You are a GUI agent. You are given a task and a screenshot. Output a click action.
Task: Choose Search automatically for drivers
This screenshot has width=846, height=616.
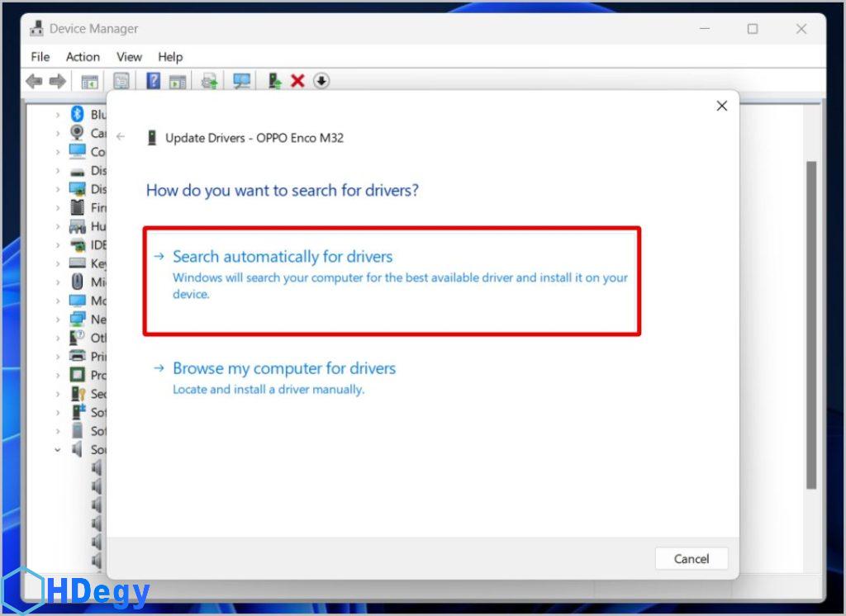click(283, 257)
